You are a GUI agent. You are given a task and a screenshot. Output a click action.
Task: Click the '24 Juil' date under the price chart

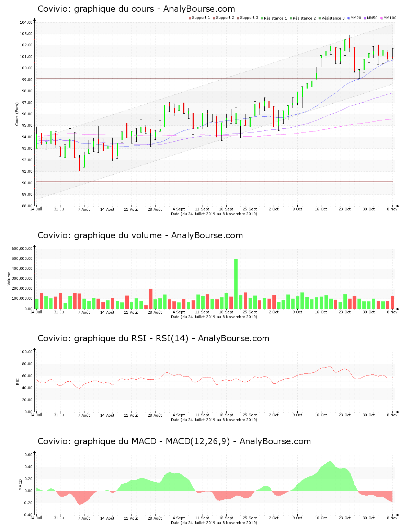[36, 209]
